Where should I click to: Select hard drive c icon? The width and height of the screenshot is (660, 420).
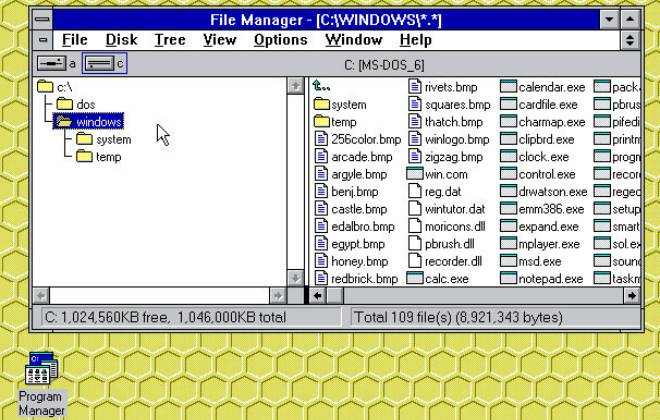click(99, 64)
